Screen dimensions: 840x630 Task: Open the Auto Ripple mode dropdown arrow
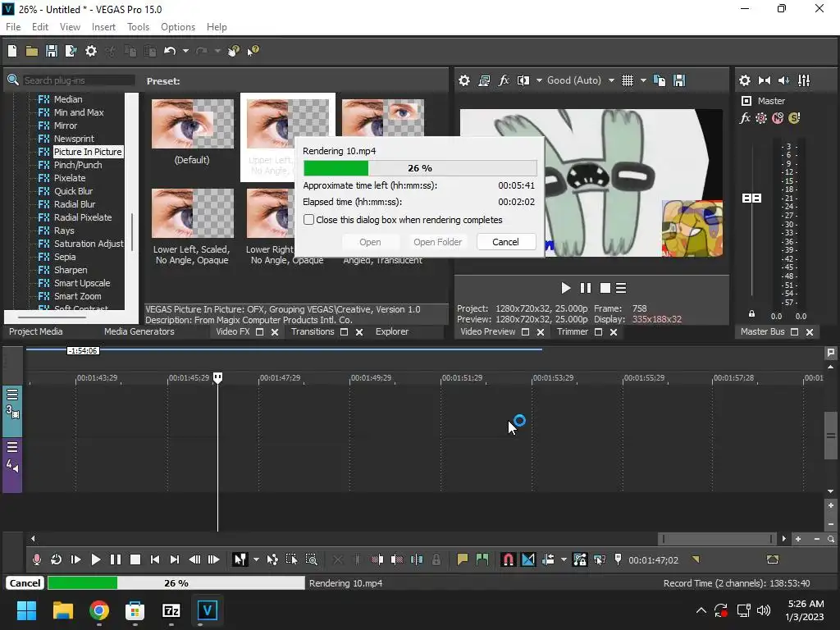tap(564, 559)
